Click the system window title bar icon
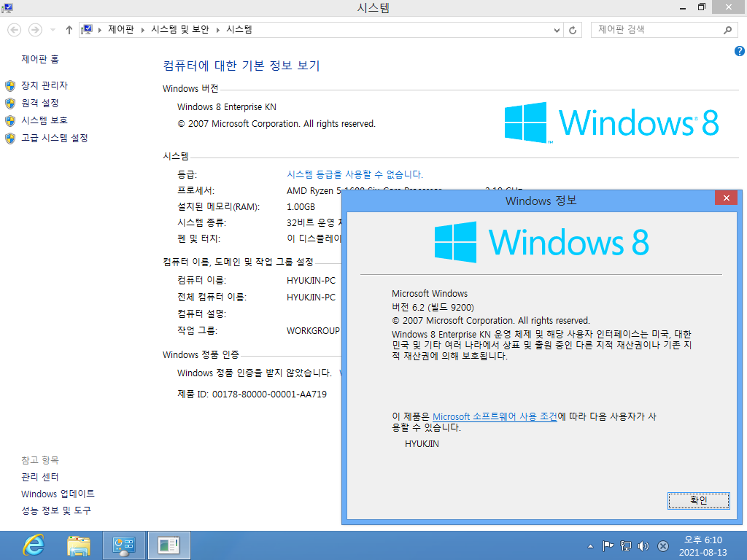 (7, 7)
